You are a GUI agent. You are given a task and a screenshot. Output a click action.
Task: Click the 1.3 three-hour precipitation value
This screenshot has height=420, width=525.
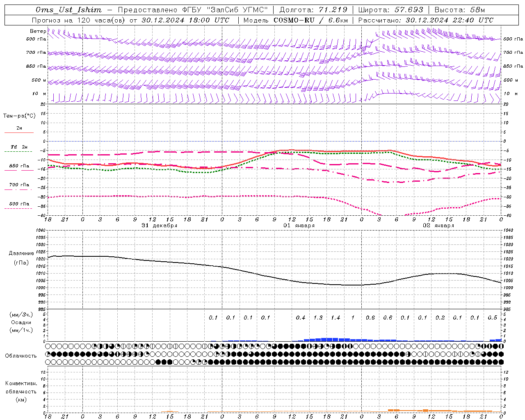pyautogui.click(x=318, y=318)
